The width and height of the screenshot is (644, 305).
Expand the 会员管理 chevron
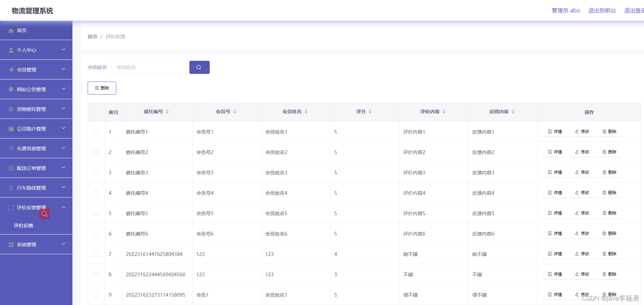click(63, 69)
